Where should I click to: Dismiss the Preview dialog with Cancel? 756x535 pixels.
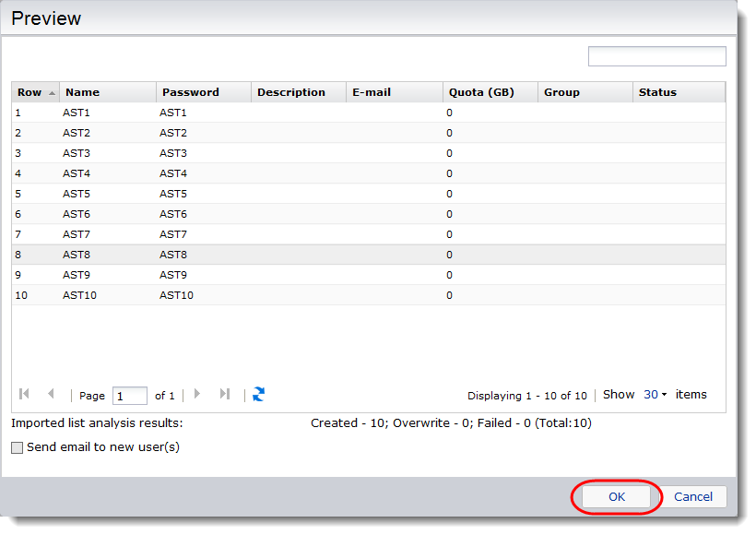(x=693, y=496)
